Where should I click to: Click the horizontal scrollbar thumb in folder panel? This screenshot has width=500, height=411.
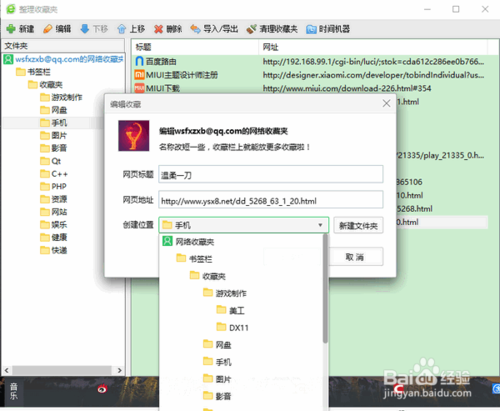(62, 370)
